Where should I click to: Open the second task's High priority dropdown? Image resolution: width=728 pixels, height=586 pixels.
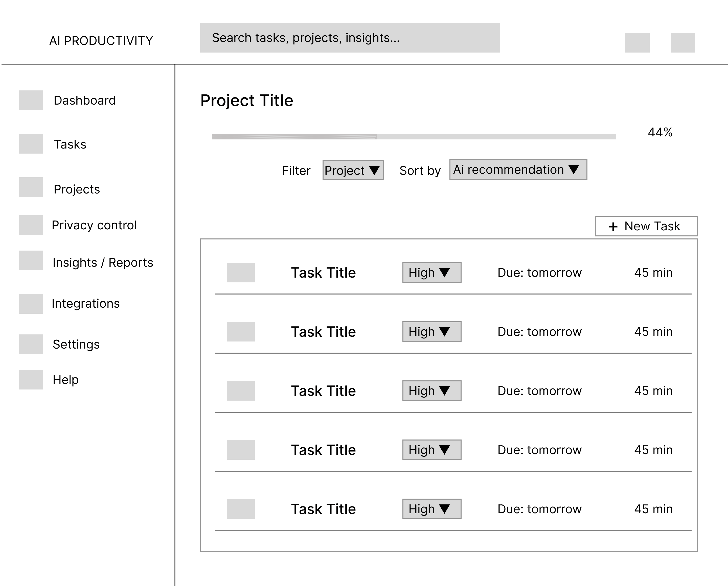click(432, 332)
